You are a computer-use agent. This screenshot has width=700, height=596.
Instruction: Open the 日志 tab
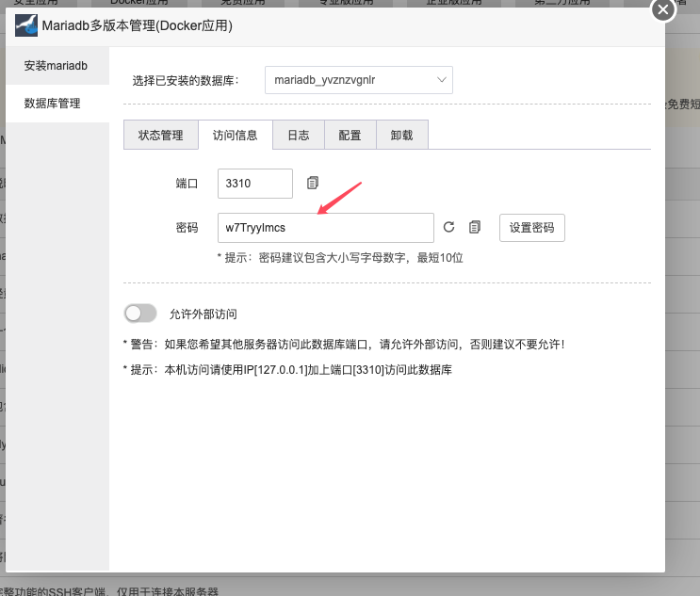coord(299,135)
